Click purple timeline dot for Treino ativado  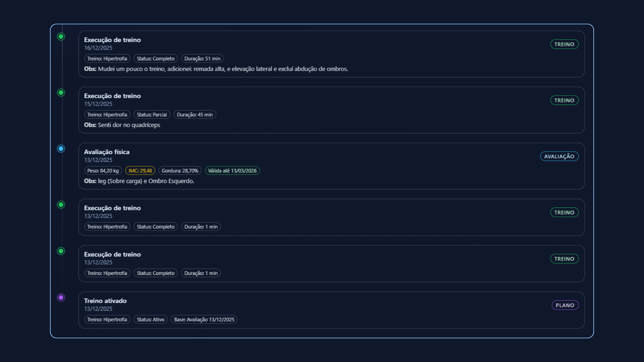61,297
